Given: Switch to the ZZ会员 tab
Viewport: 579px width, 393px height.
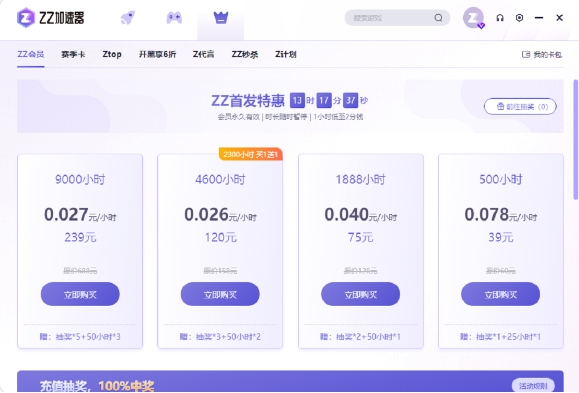Looking at the screenshot, I should tap(31, 54).
